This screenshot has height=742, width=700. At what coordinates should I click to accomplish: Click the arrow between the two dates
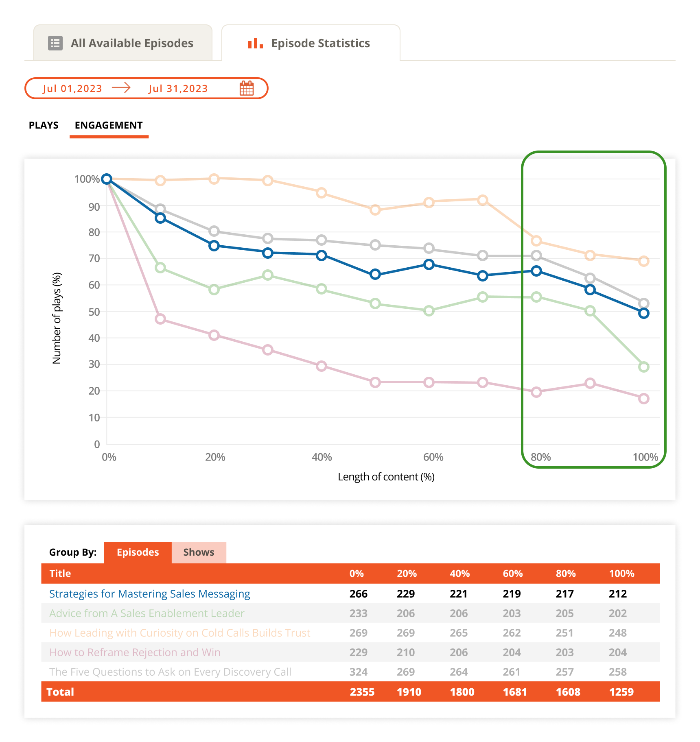121,88
